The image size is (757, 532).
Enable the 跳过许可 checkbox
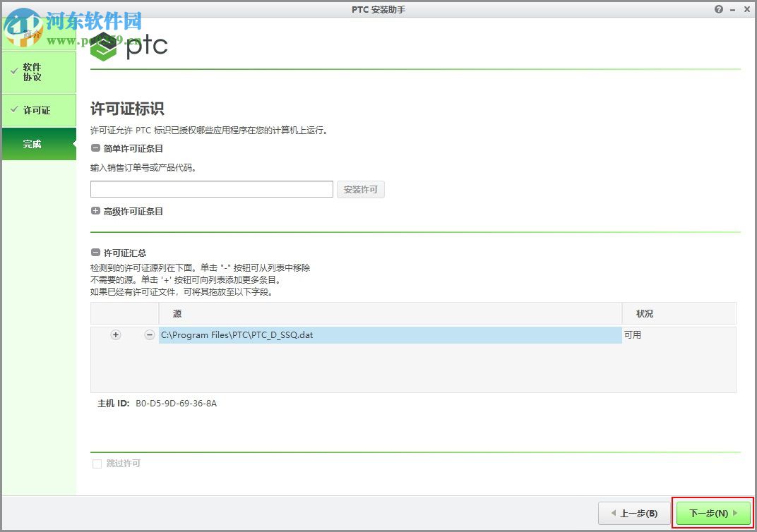tap(97, 464)
